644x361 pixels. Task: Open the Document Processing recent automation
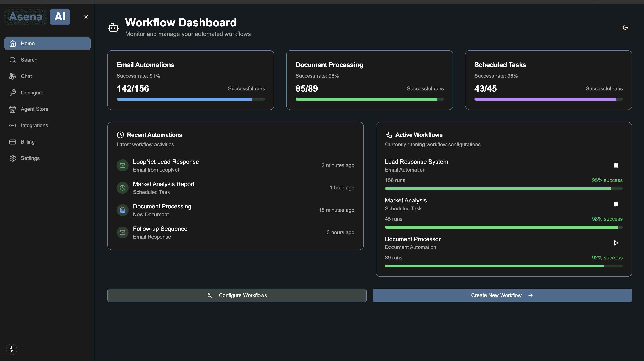point(236,210)
